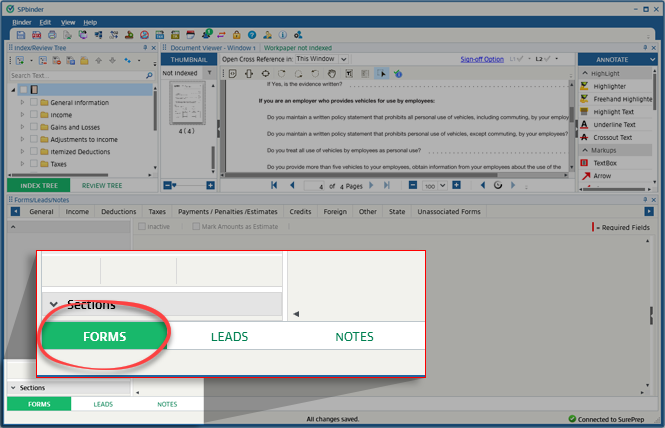Select the TextBox markup tool
The width and height of the screenshot is (665, 428).
(x=604, y=162)
